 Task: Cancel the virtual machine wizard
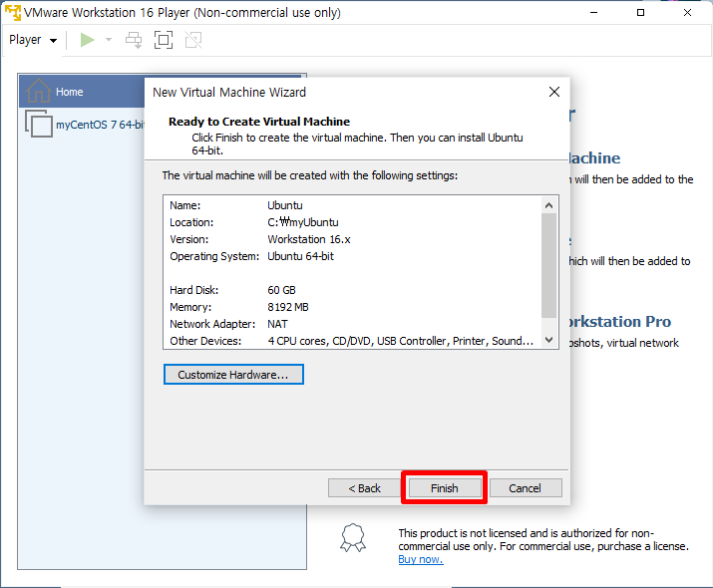[526, 488]
